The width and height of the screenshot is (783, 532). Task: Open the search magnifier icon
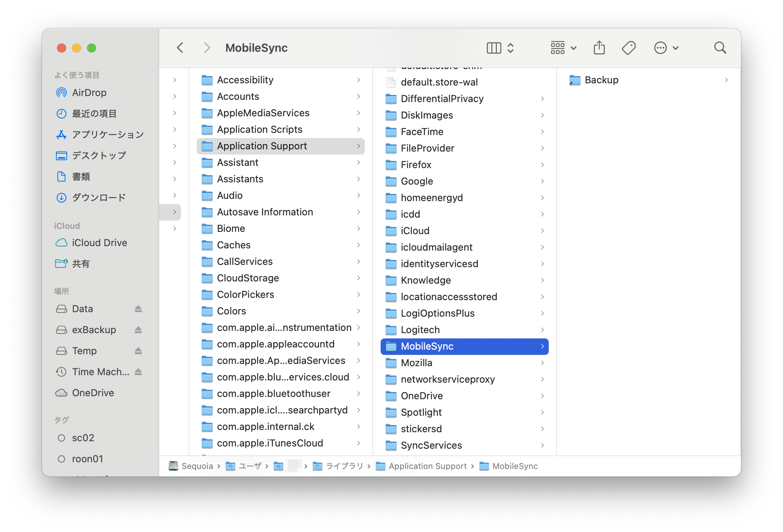point(720,48)
